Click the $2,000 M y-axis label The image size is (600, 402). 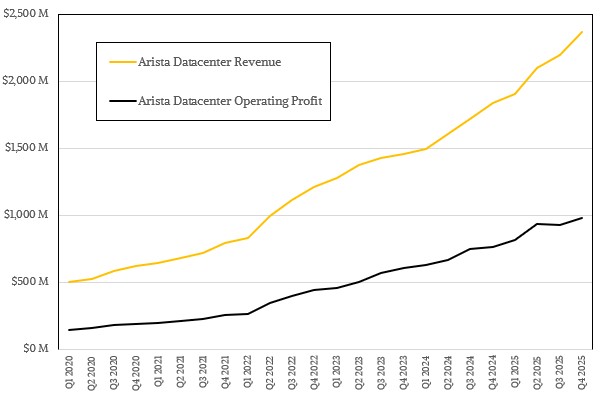click(x=30, y=81)
